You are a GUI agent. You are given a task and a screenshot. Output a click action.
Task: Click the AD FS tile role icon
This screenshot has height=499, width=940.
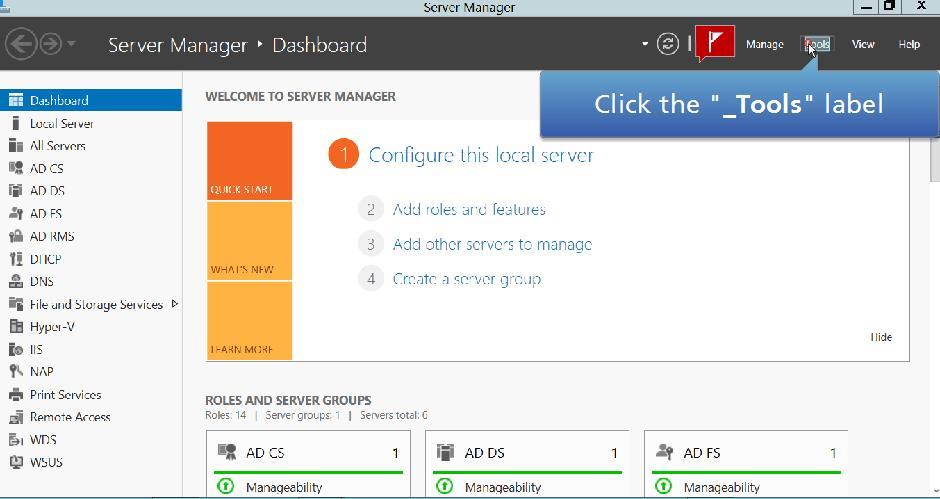[x=664, y=452]
